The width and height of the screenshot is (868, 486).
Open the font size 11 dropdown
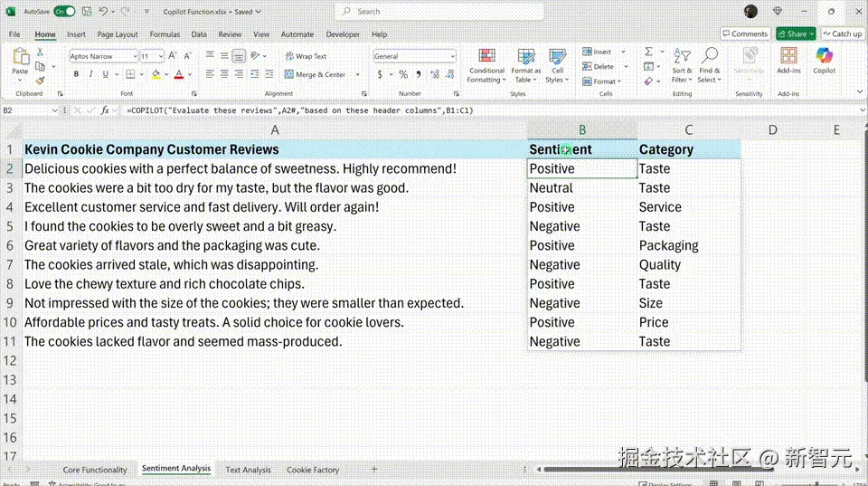click(161, 56)
